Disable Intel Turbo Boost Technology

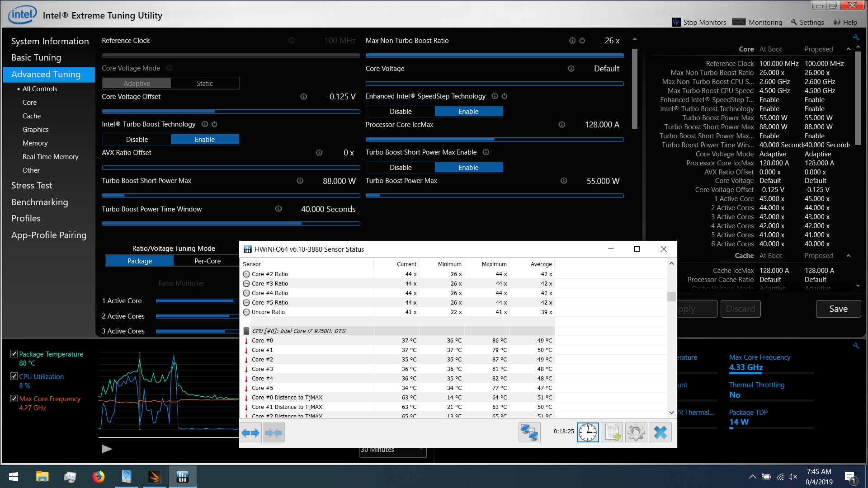pyautogui.click(x=137, y=140)
